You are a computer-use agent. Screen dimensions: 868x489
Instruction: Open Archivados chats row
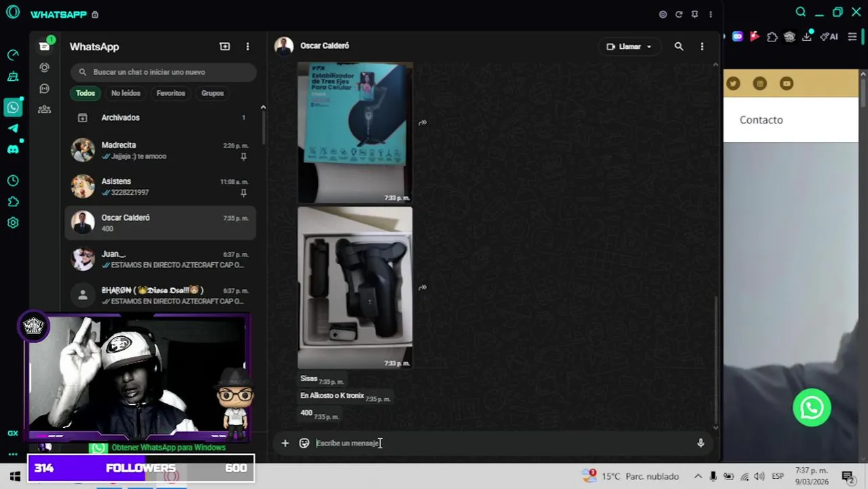[x=160, y=117]
